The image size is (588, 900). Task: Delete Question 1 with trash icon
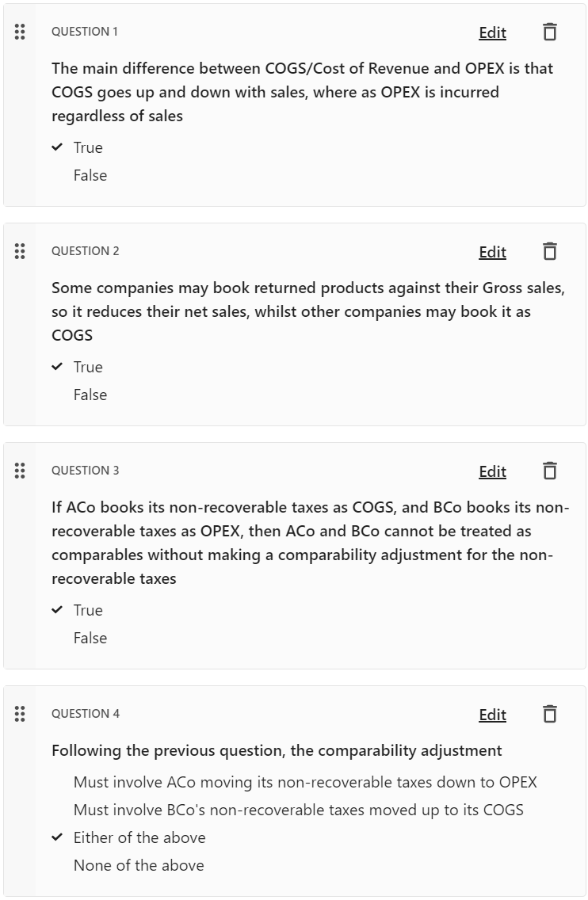tap(549, 32)
